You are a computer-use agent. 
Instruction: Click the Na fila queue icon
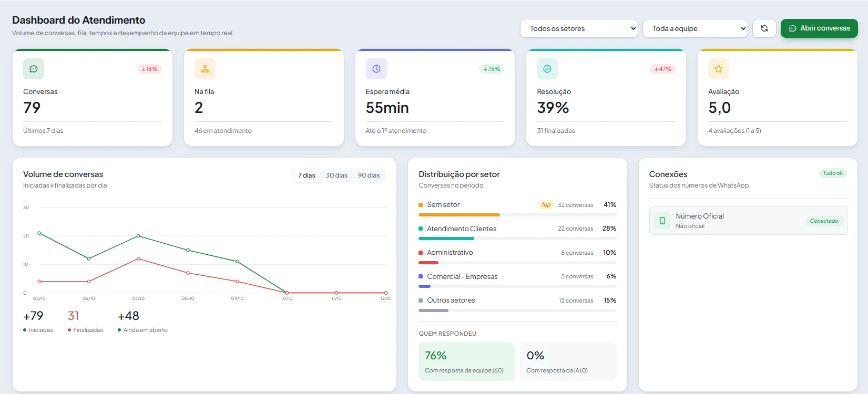[x=205, y=69]
